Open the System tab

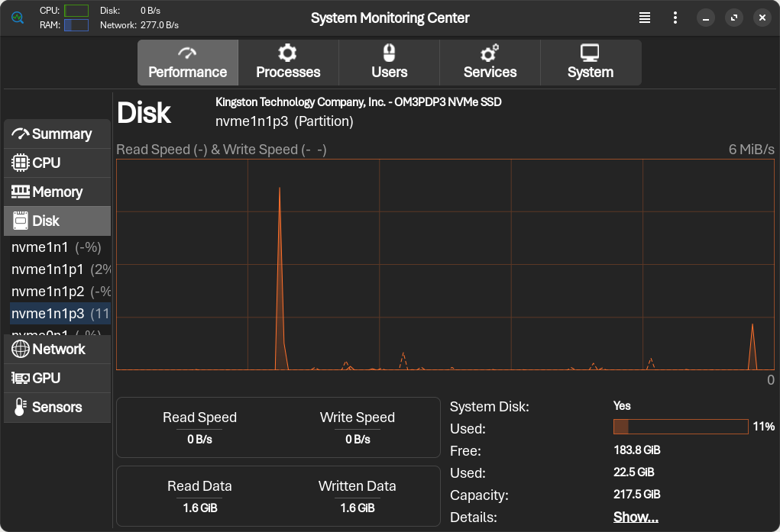(x=590, y=63)
